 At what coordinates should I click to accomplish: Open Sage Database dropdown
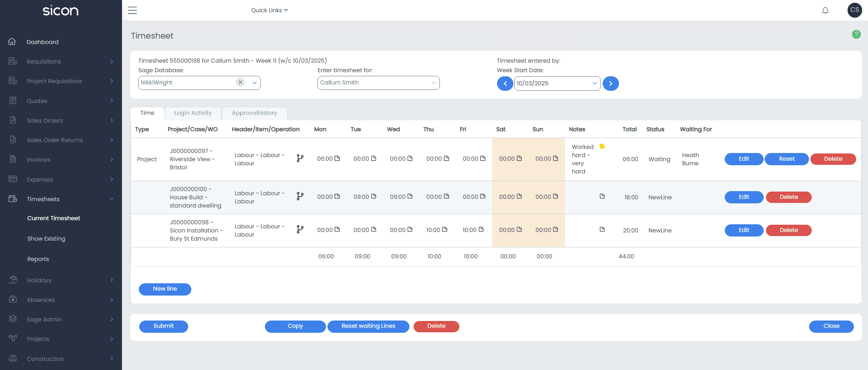pos(254,83)
